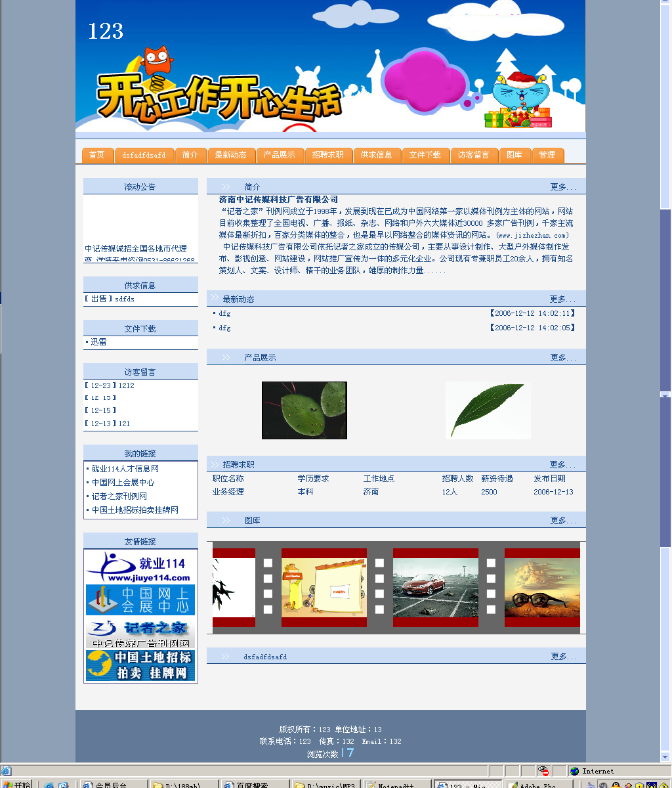The image size is (672, 788).
Task: Click the 记者之家 banner logo
Action: point(140,633)
